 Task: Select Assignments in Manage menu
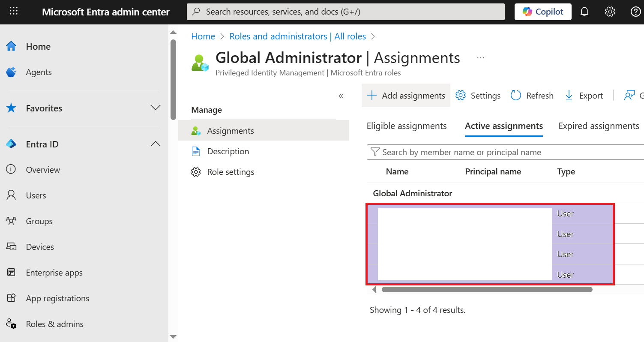click(x=264, y=131)
